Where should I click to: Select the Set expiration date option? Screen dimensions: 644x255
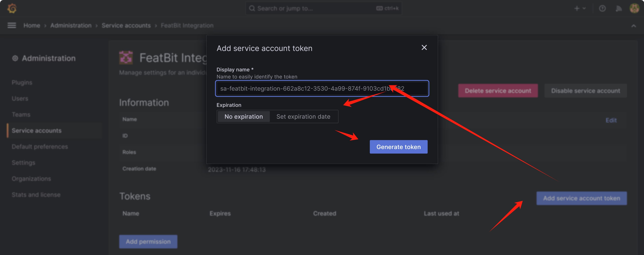click(303, 117)
